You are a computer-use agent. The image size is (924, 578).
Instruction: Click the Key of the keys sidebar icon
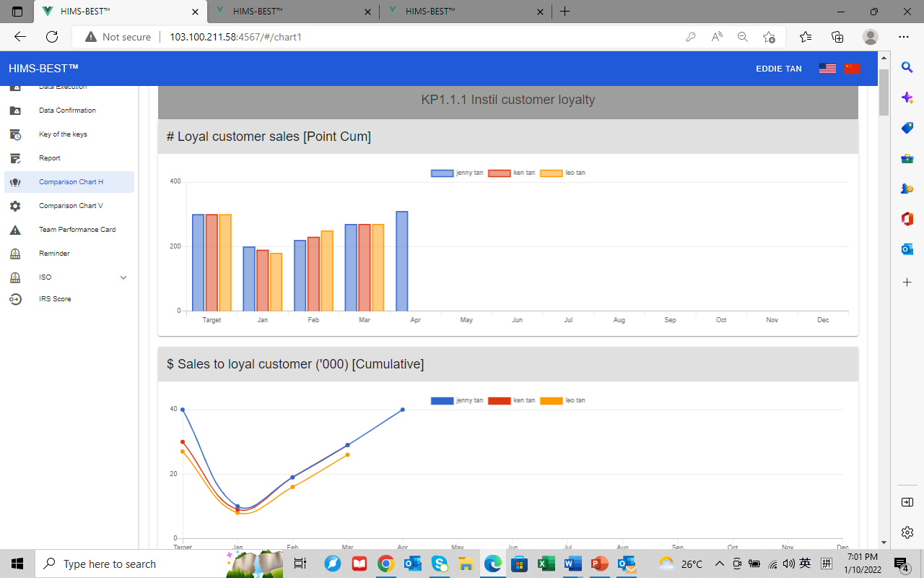(15, 134)
